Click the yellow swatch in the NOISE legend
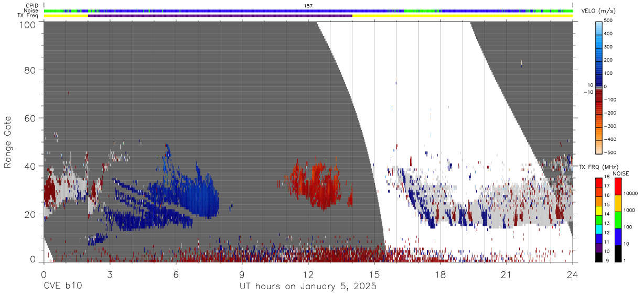Screen dimensions: 644x297 coord(618,203)
